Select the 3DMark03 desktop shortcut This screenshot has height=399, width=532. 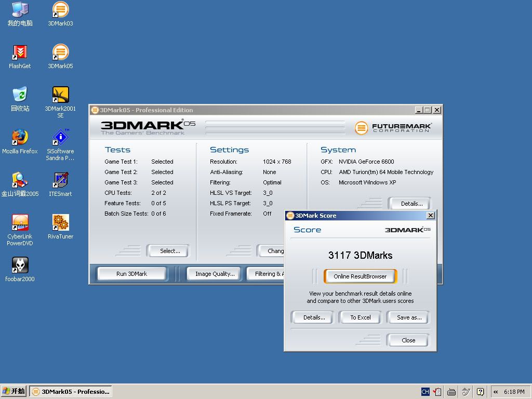(x=60, y=14)
